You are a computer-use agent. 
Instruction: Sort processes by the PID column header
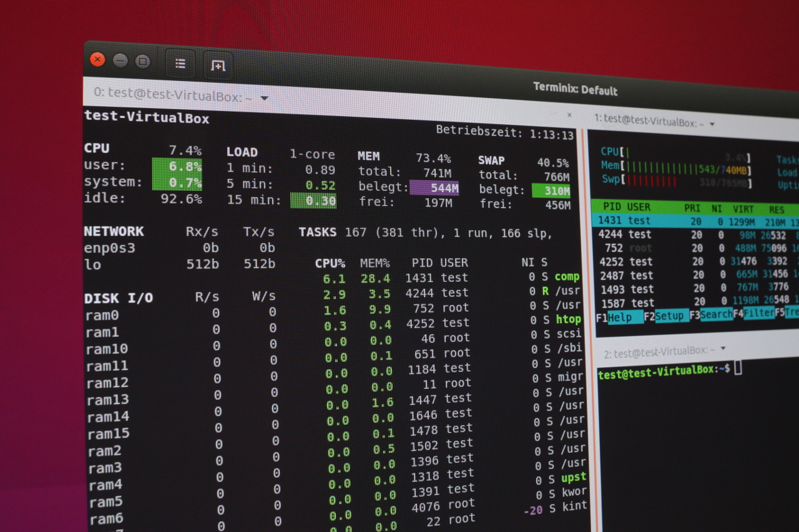tap(612, 207)
